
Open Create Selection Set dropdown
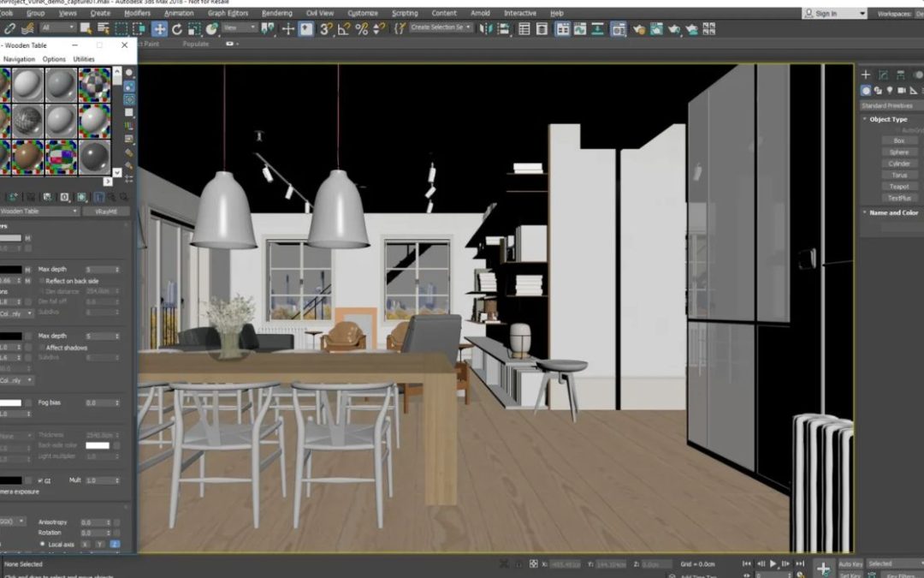[x=441, y=27]
